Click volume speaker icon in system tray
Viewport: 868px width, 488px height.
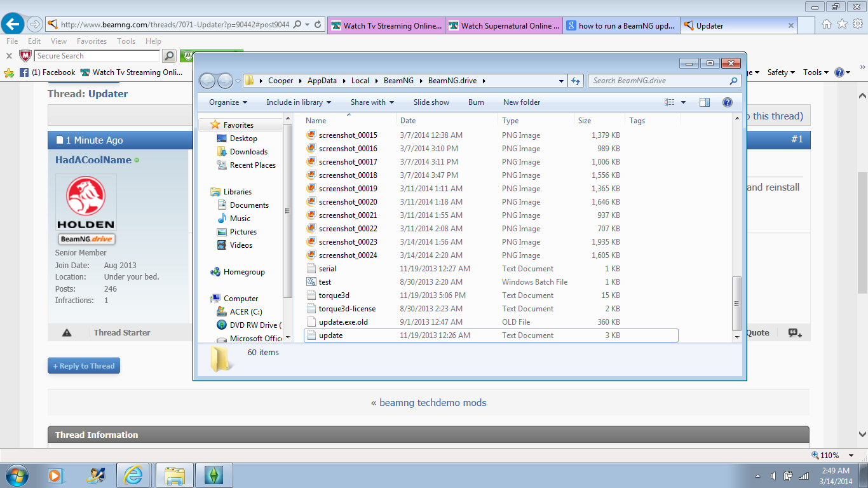click(x=773, y=475)
